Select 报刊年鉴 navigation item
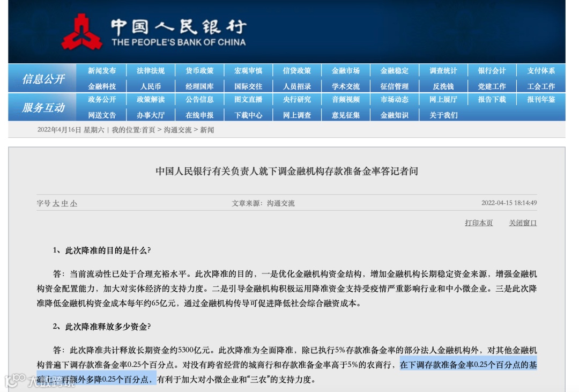This screenshot has width=579, height=392. tap(541, 99)
